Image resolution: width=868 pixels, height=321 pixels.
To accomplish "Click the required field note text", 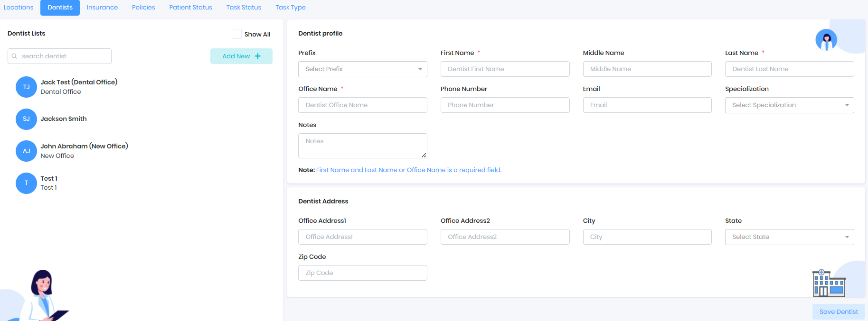I will (409, 170).
